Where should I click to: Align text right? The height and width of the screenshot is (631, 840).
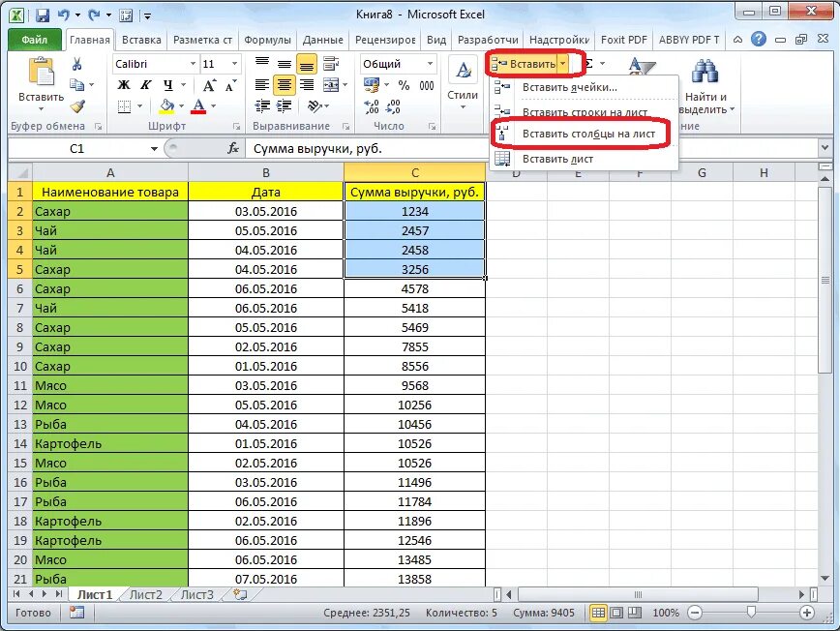pos(307,84)
